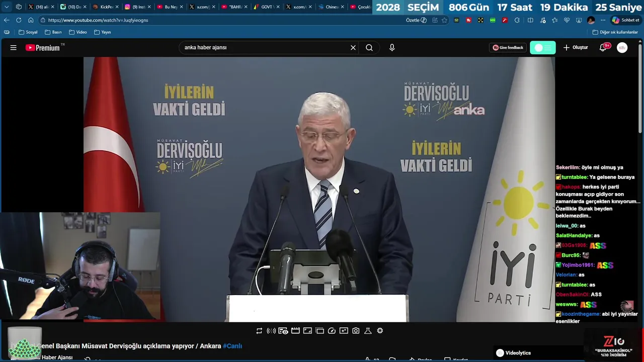The width and height of the screenshot is (644, 362).
Task: Click the streamer webcam overlay
Action: [80, 266]
